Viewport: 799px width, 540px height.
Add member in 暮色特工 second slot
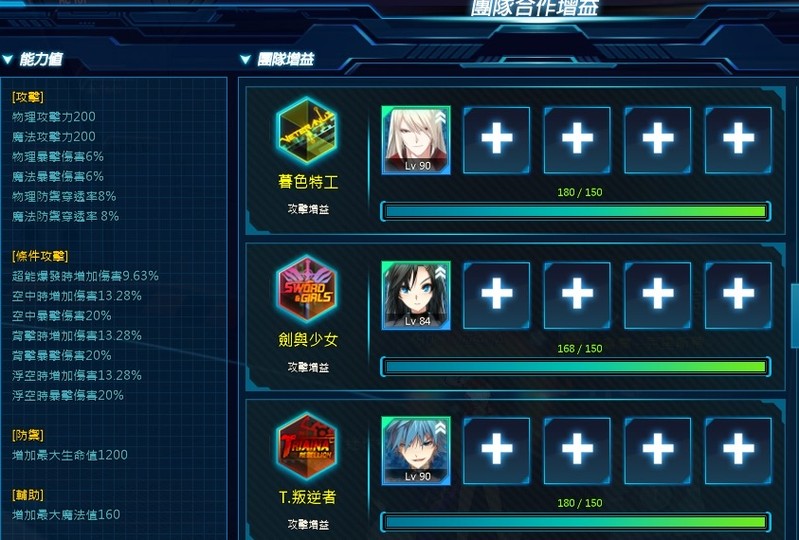[x=496, y=140]
